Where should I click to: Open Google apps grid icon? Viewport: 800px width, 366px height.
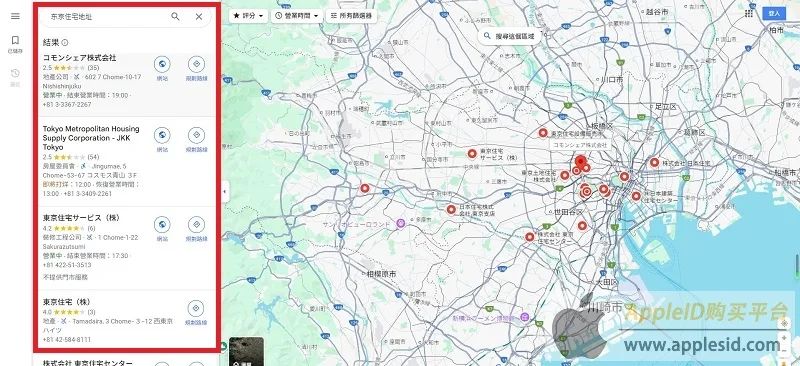coord(749,13)
